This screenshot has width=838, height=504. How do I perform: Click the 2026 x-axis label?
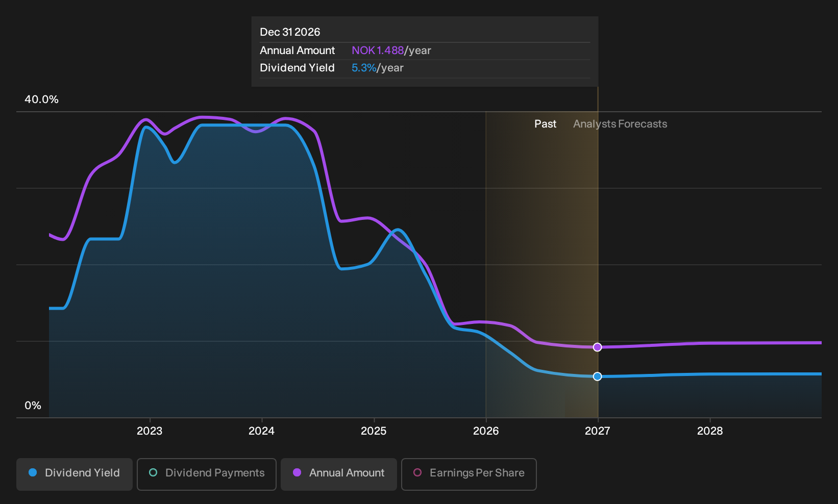(486, 431)
